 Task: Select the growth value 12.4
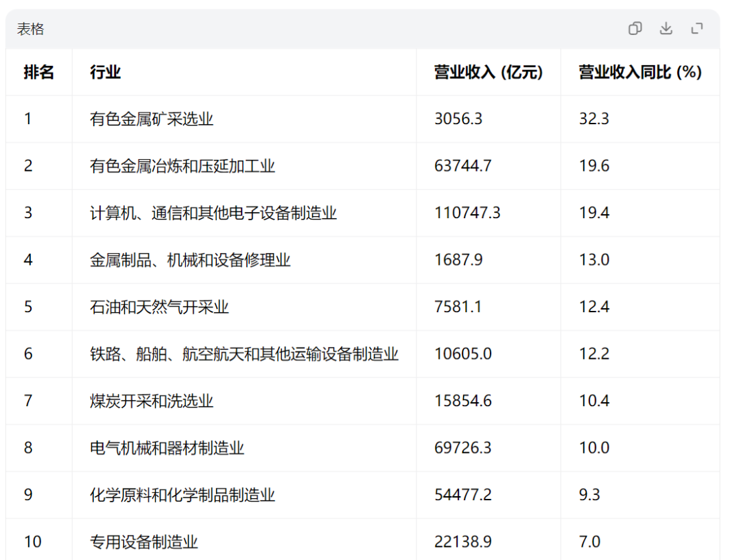594,307
